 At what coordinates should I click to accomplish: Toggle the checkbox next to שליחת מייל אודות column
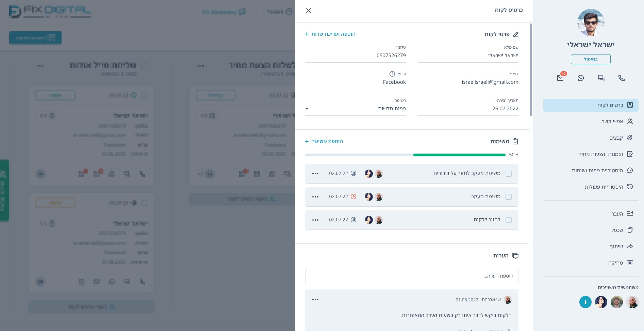point(144,66)
